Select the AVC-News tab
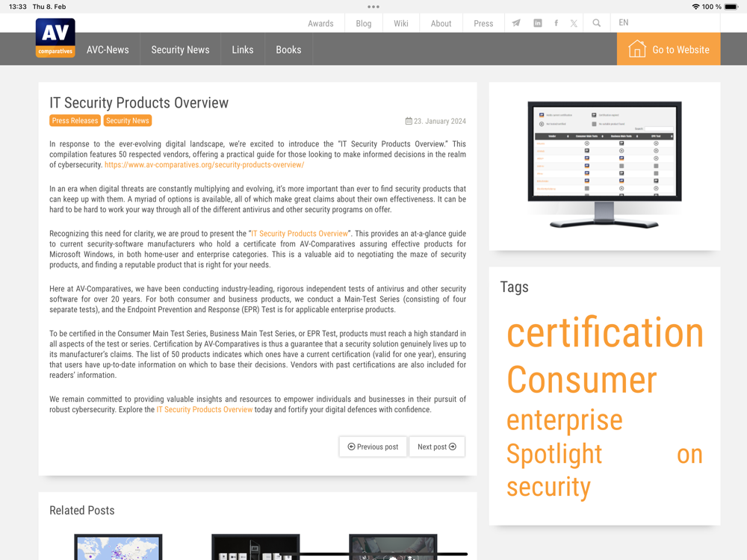 (x=108, y=49)
